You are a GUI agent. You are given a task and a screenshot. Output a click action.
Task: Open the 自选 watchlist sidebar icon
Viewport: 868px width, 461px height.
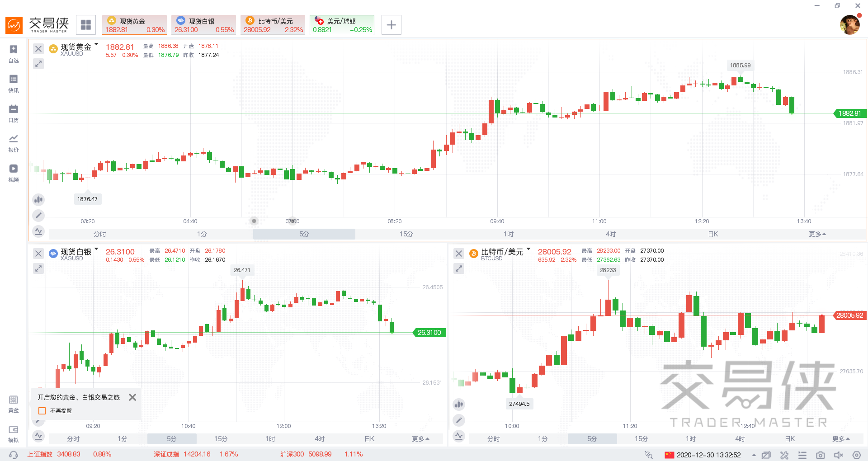[x=14, y=53]
